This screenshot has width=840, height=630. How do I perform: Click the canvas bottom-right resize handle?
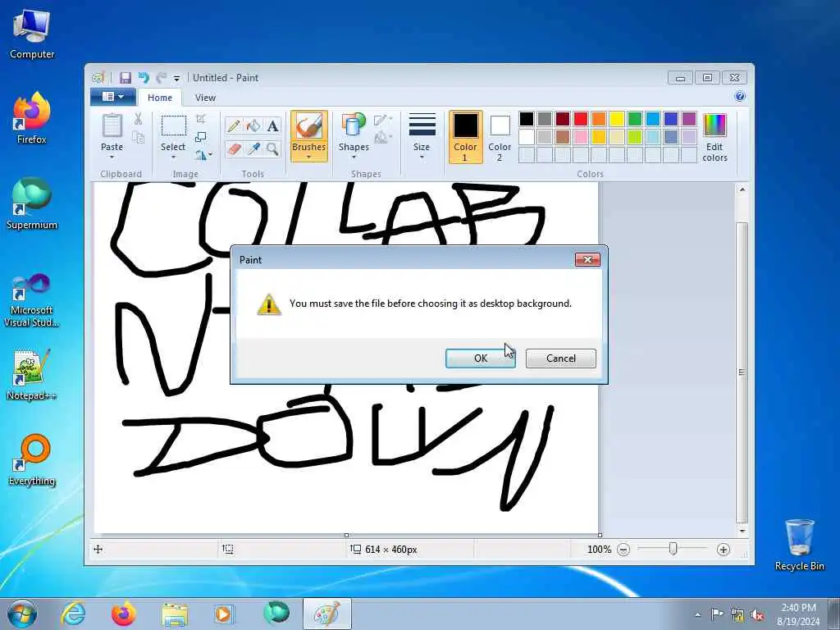point(600,535)
